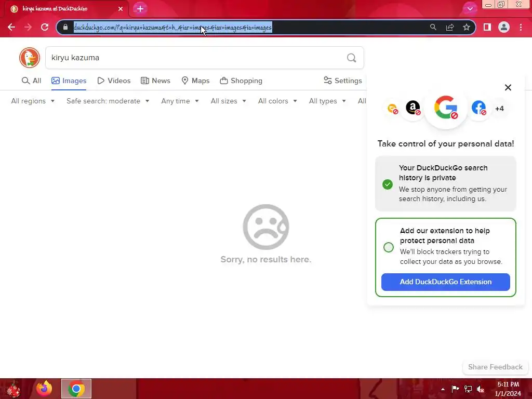Open the News tab
This screenshot has width=532, height=399.
155,81
